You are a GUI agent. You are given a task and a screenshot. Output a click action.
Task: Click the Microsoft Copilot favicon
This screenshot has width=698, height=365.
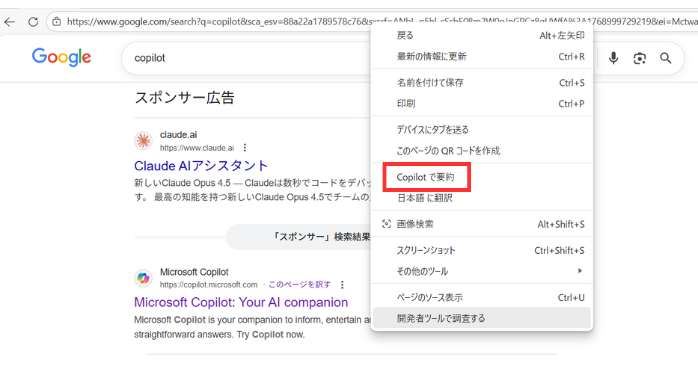point(143,278)
